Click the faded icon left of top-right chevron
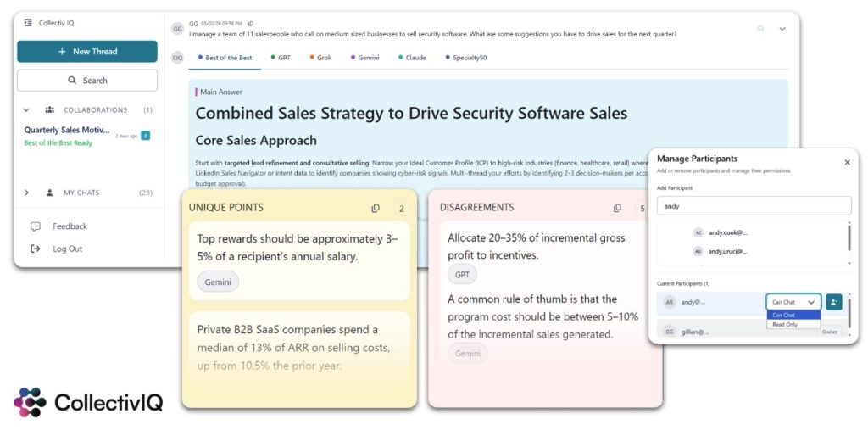The height and width of the screenshot is (447, 868). (x=760, y=28)
